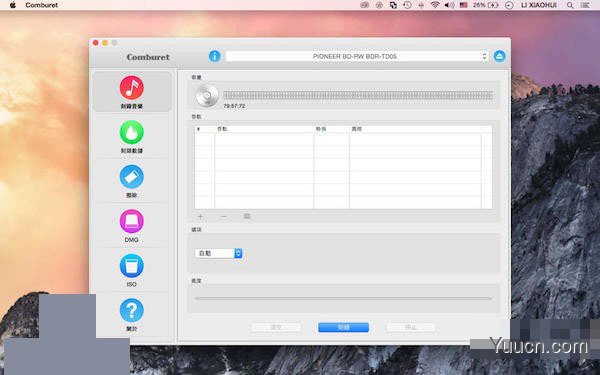Add a track with the plus button
The height and width of the screenshot is (375, 600).
click(200, 217)
